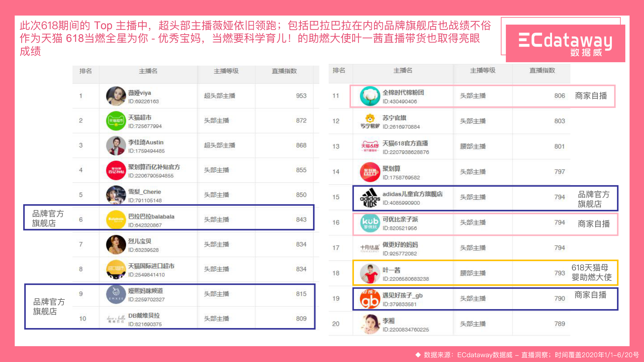Click ID:69226163 under 薇娅viya
Image resolution: width=644 pixels, height=362 pixels.
[x=144, y=102]
